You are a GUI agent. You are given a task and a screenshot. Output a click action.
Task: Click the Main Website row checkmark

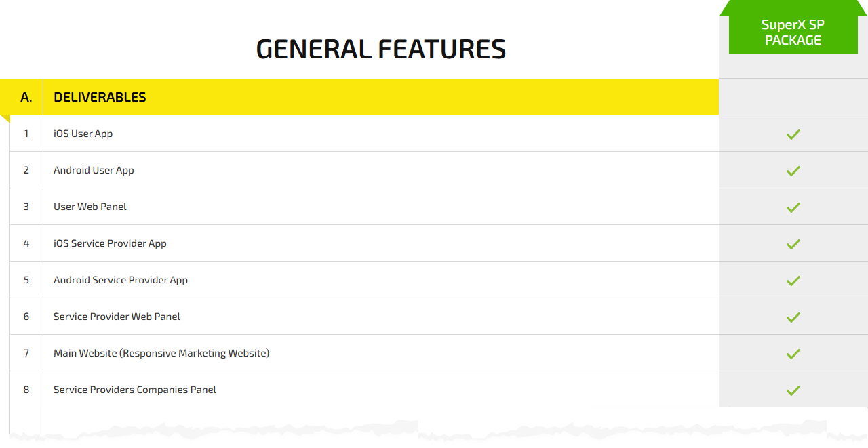tap(793, 354)
